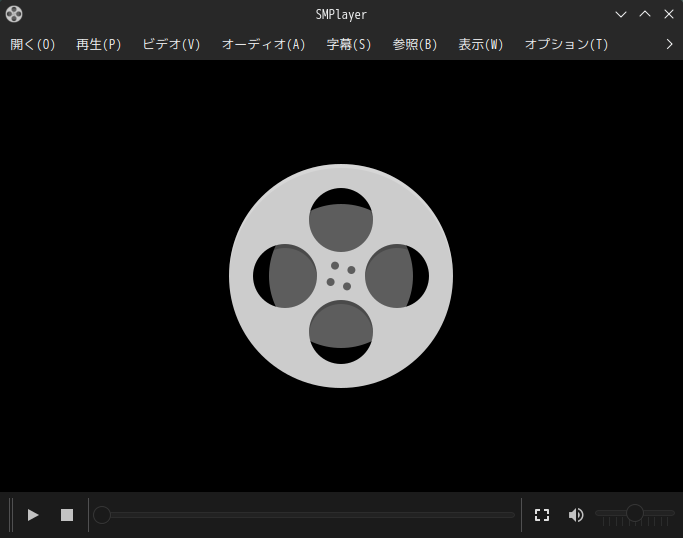
Task: Maximize the SMPlayer window
Action: 645,14
